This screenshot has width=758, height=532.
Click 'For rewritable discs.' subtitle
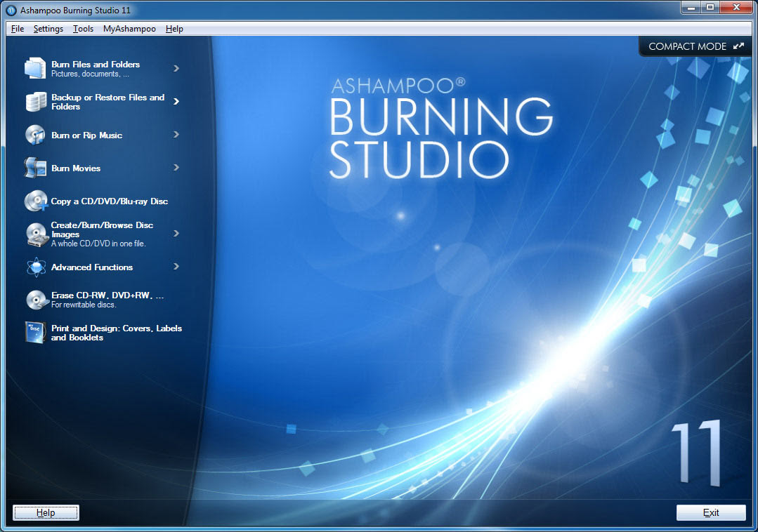coord(84,305)
